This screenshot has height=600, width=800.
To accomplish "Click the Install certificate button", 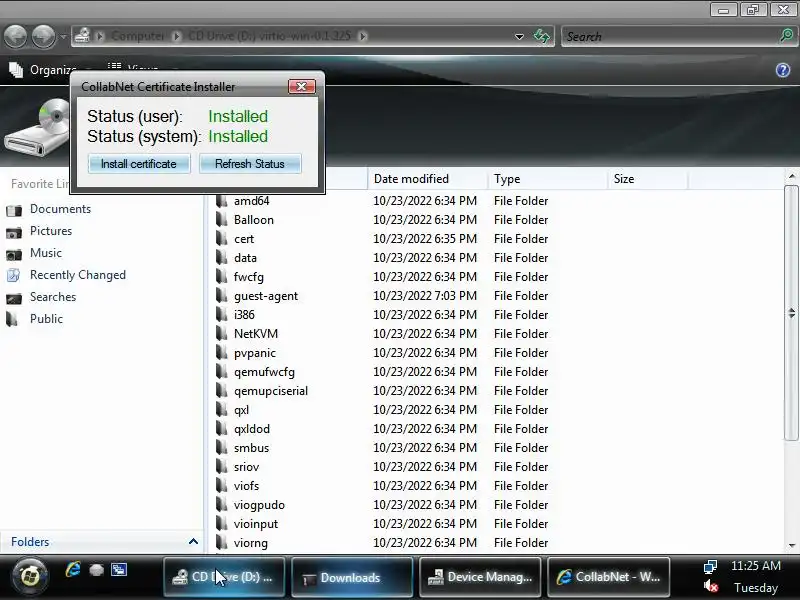I will pos(139,164).
